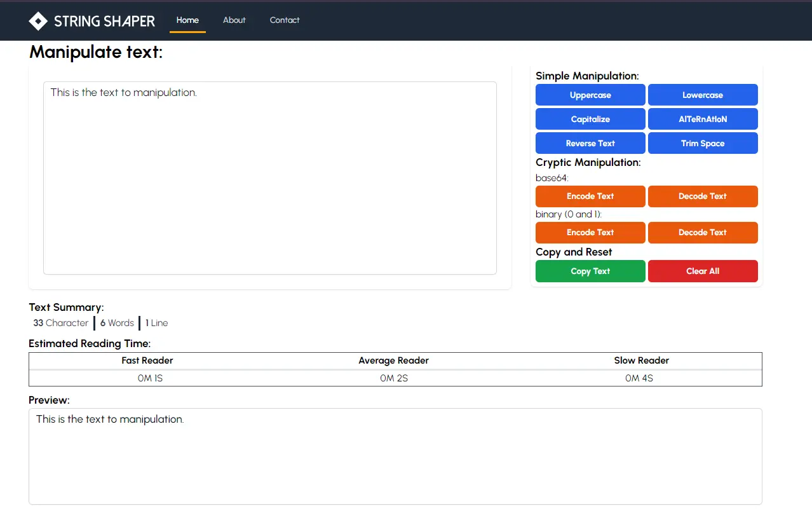This screenshot has height=527, width=812.
Task: Click base64 Encode Text button
Action: (590, 196)
